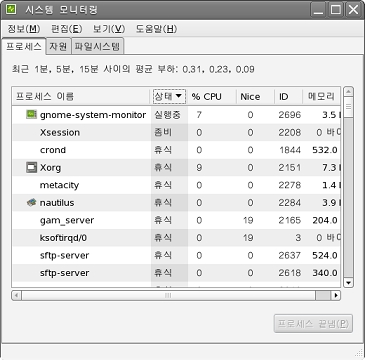Click the vertical scrollbar down arrow
Image resolution: width=365 pixels, height=360 pixels.
point(348,283)
